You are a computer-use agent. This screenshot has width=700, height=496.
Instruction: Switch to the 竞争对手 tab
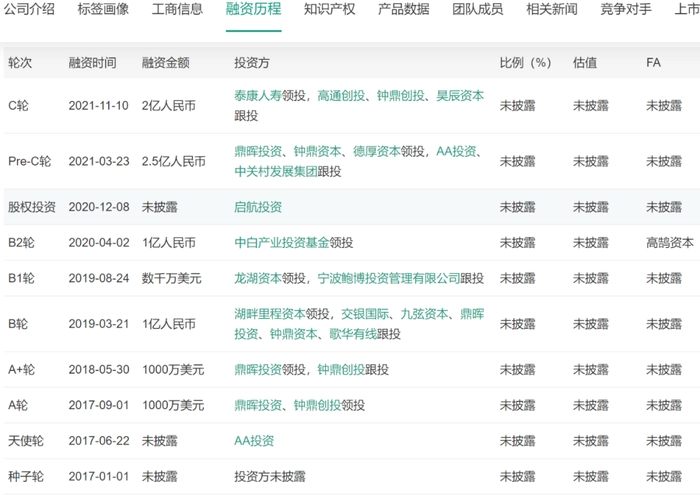[625, 10]
